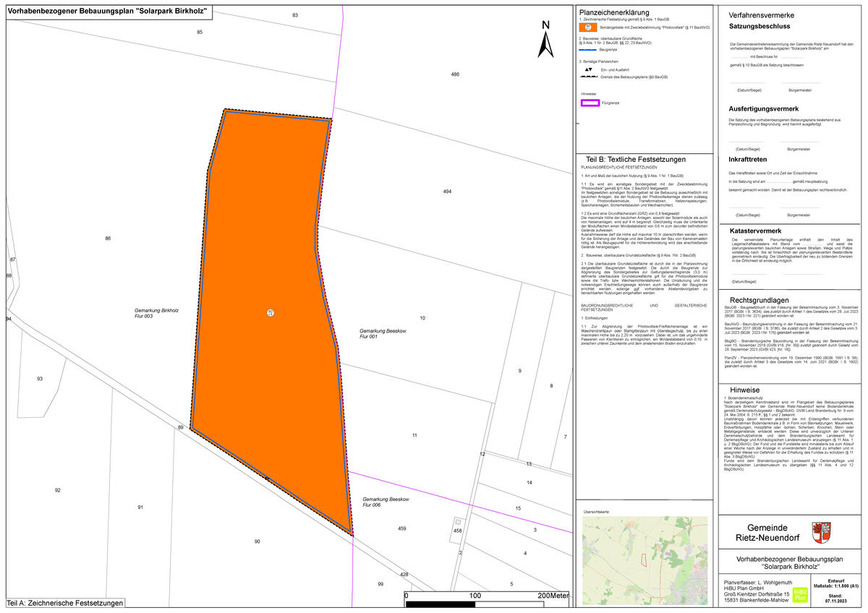Select the "Teil A: Zeichnerische Festsetzungen" label

click(x=64, y=603)
